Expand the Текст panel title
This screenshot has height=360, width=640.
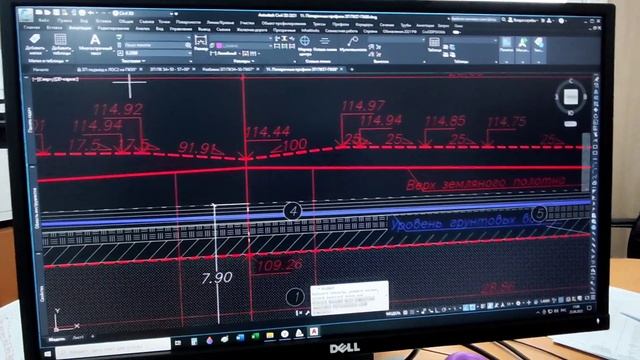pos(134,61)
